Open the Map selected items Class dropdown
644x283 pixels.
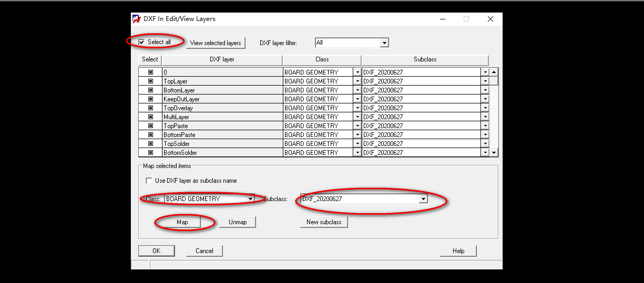pos(251,199)
